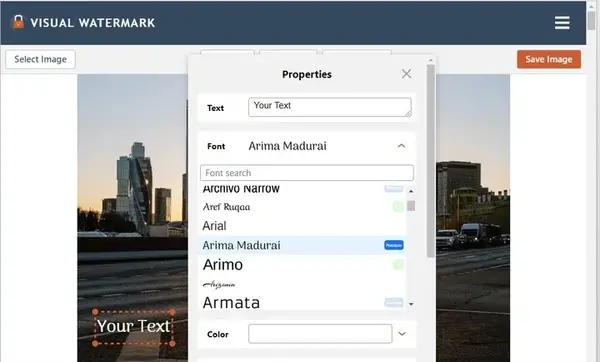Open the Color swatch field
The image size is (600, 362).
pos(320,334)
